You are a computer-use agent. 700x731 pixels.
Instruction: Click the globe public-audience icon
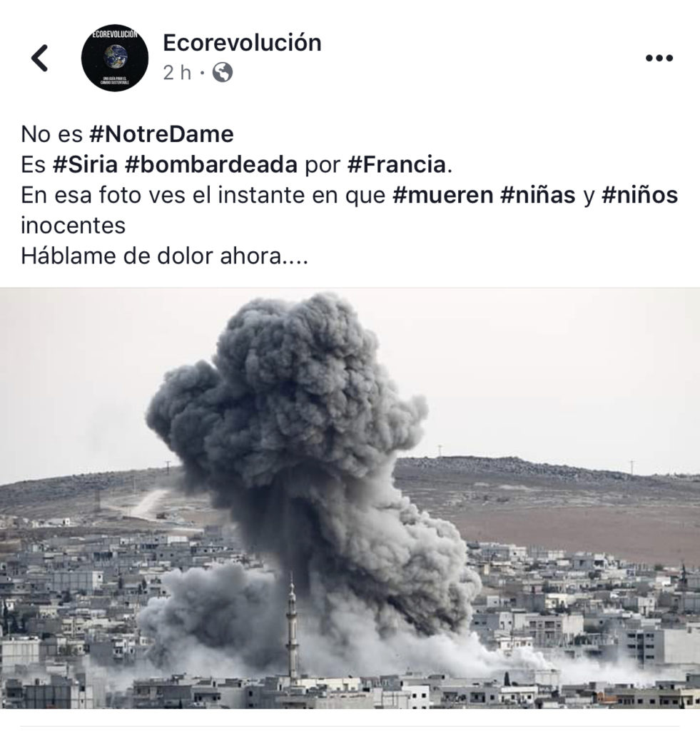223,73
